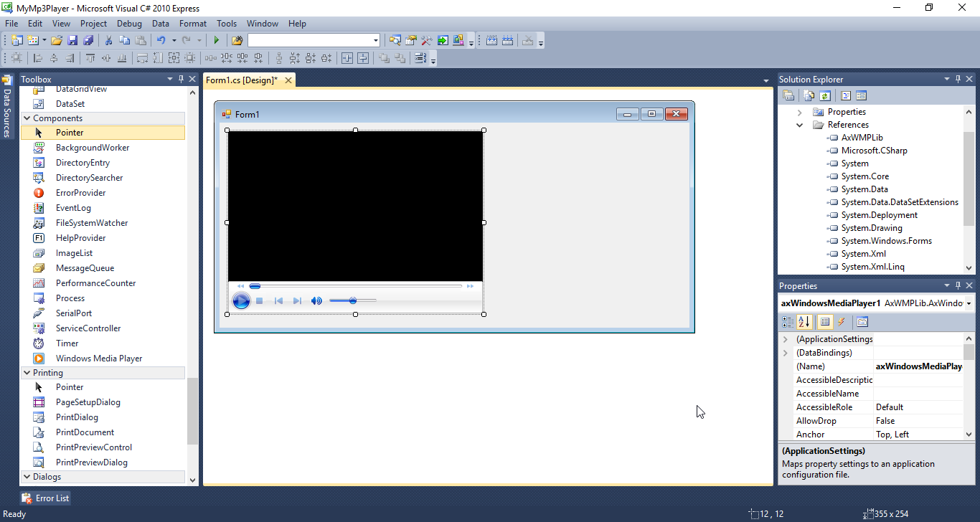980x522 pixels.
Task: Start debugging with green play arrow
Action: (x=216, y=40)
